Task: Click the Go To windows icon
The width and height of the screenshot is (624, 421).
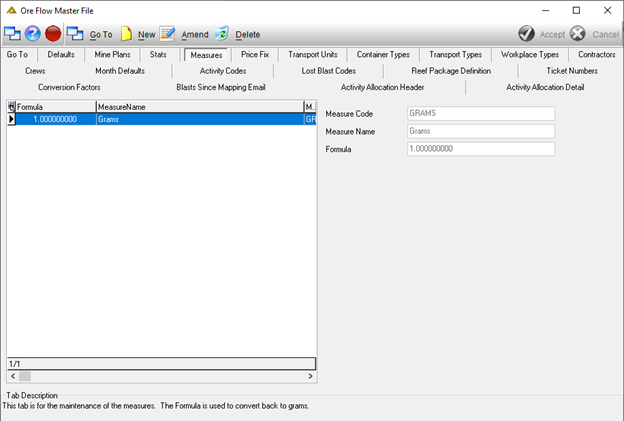Action: pos(75,34)
